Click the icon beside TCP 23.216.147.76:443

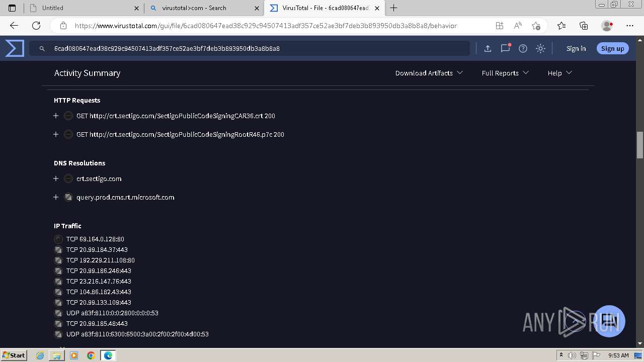58,282
